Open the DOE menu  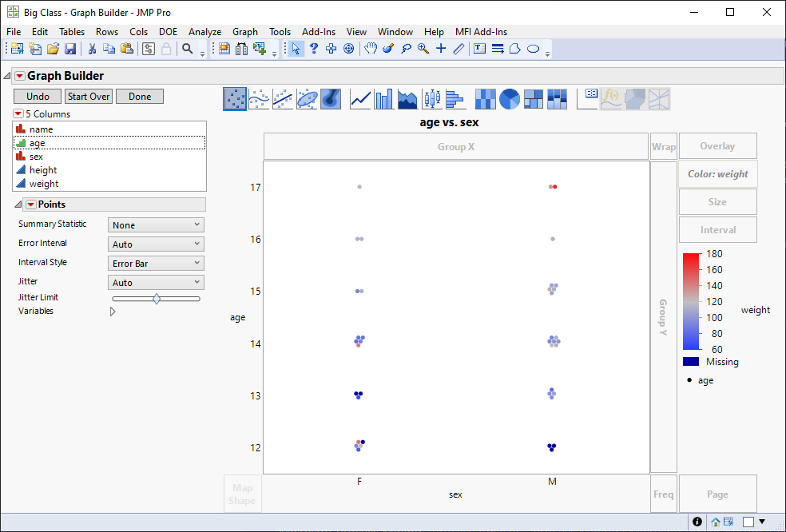[168, 32]
